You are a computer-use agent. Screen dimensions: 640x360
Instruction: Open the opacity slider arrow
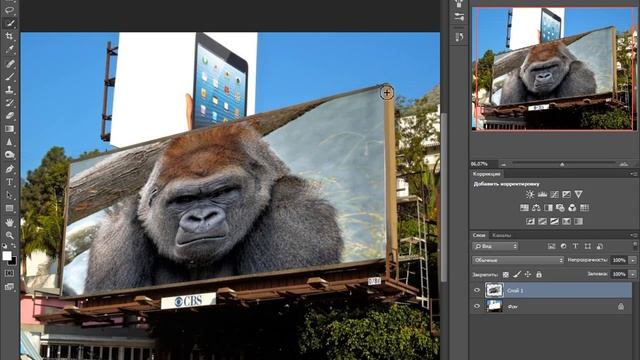point(633,260)
